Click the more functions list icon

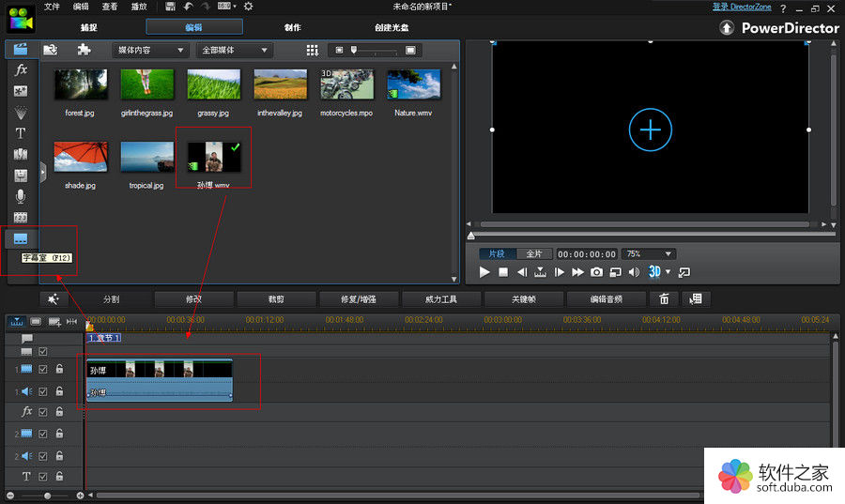(x=696, y=298)
